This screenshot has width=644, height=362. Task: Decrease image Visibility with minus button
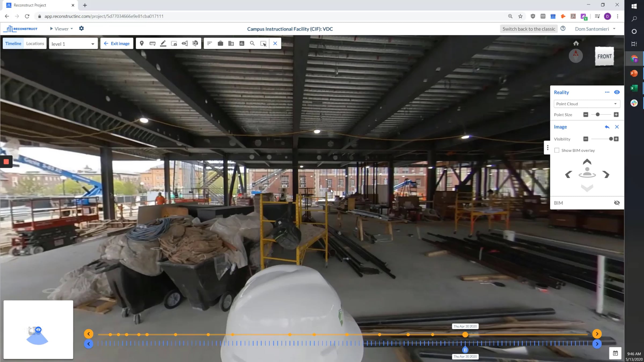[586, 139]
